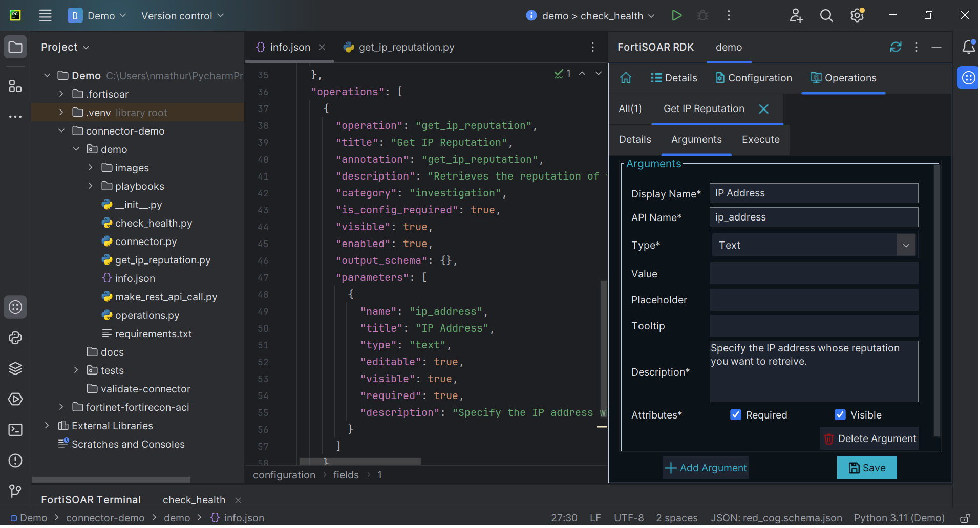Click the Placeholder input field

813,300
